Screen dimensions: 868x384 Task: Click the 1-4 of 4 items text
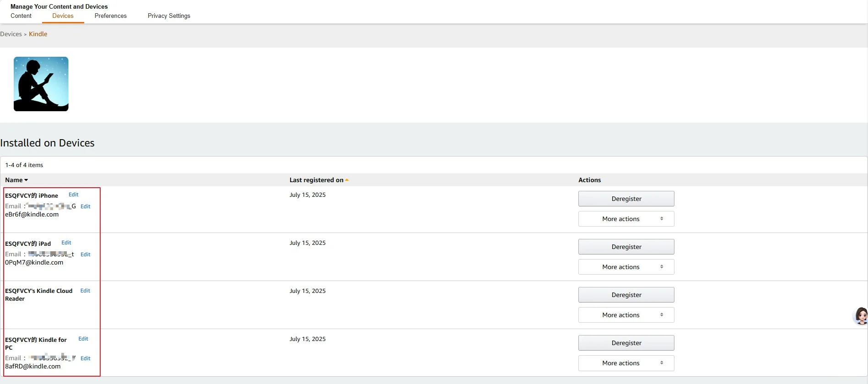pos(24,165)
